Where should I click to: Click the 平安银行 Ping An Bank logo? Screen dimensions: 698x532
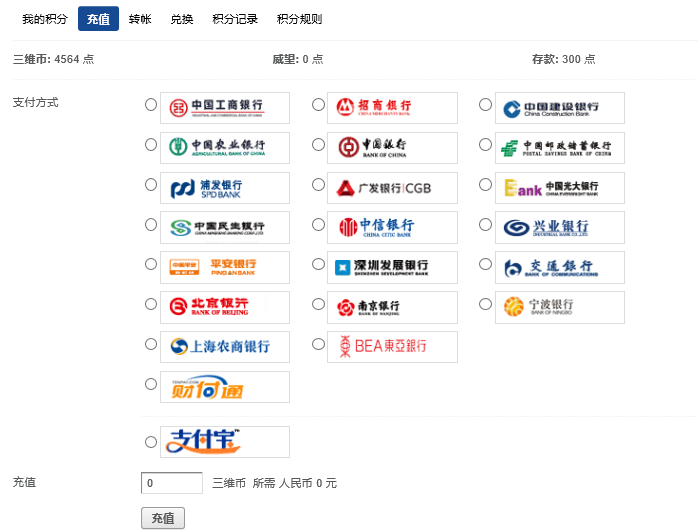click(225, 268)
